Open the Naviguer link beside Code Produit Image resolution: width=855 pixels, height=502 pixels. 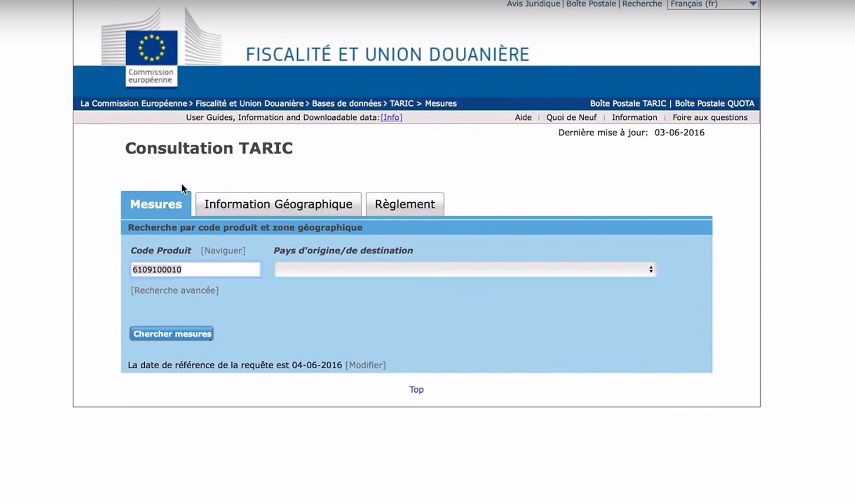(x=223, y=251)
